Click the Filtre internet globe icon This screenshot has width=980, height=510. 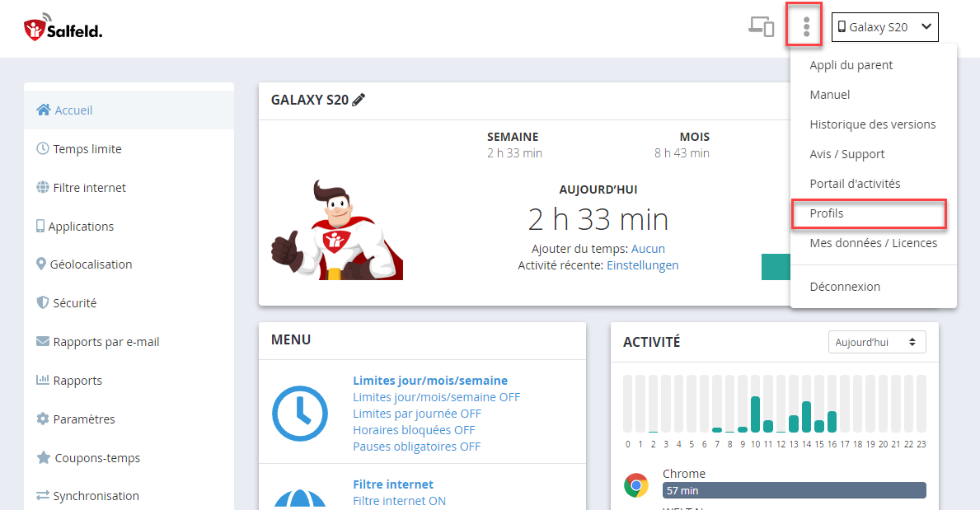click(x=43, y=187)
